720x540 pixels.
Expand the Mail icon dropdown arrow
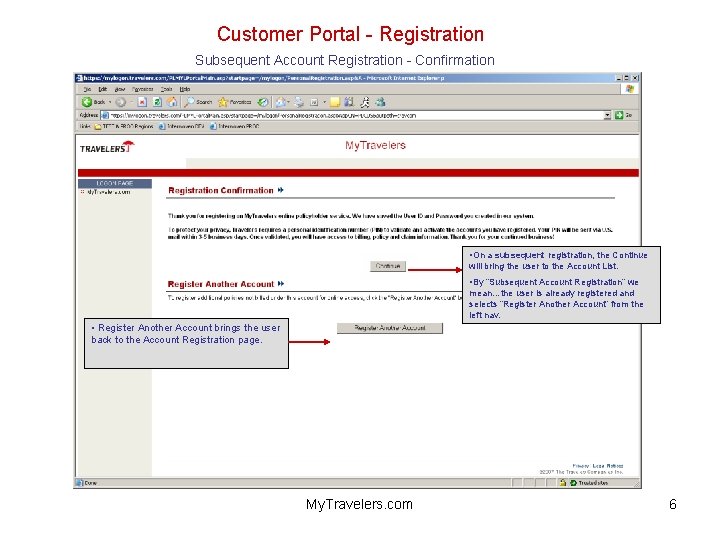point(288,102)
